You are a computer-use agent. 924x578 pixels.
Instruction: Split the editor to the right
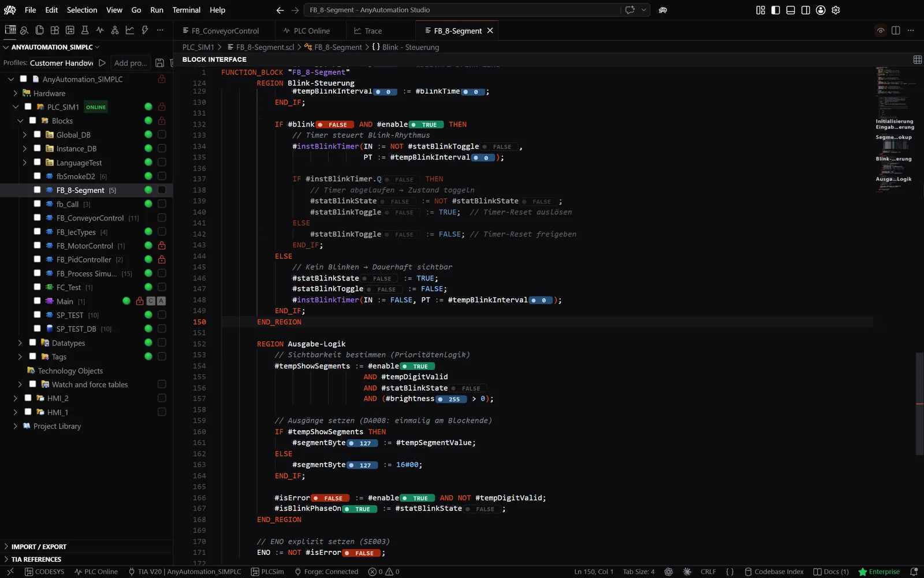(x=896, y=31)
